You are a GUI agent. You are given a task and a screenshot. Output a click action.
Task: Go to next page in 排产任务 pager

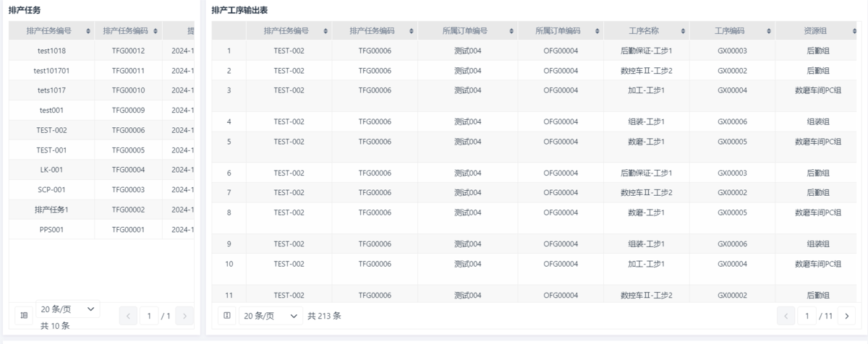click(184, 316)
